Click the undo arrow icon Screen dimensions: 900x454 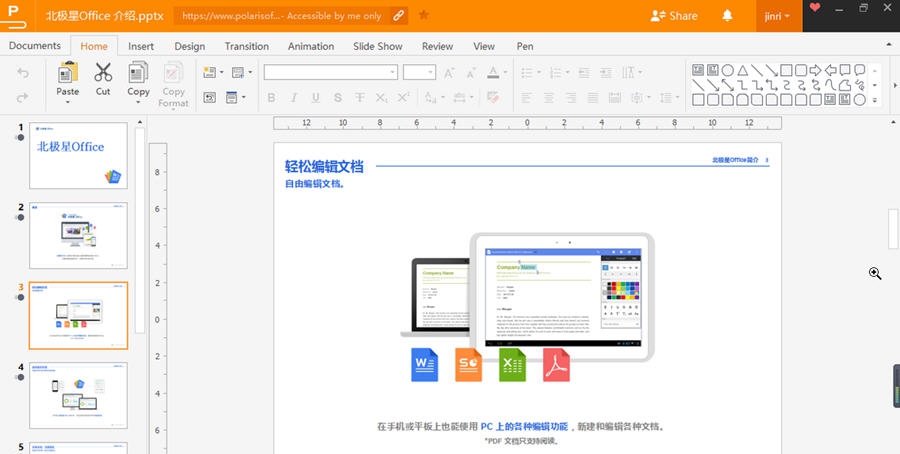click(x=23, y=73)
